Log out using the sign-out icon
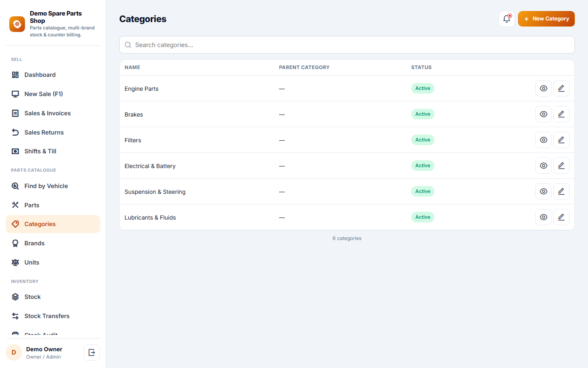The height and width of the screenshot is (368, 588). click(92, 352)
